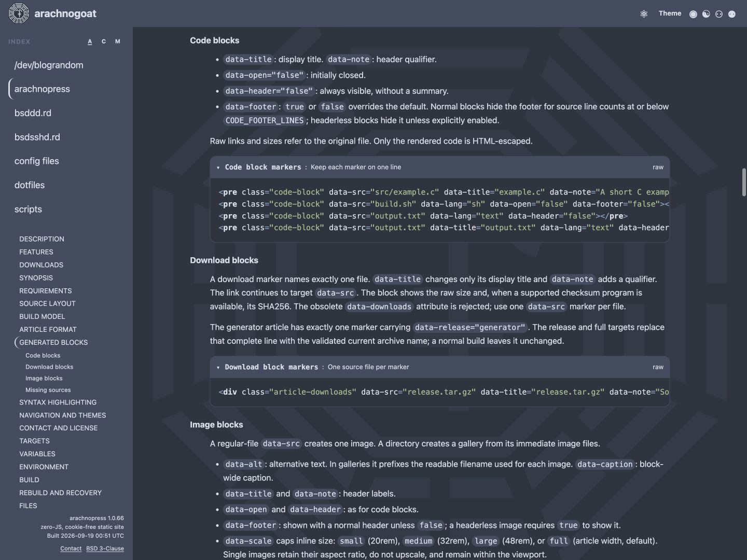Image resolution: width=747 pixels, height=560 pixels.
Task: Jump to the SOURCE LAYOUT section
Action: pyautogui.click(x=47, y=303)
